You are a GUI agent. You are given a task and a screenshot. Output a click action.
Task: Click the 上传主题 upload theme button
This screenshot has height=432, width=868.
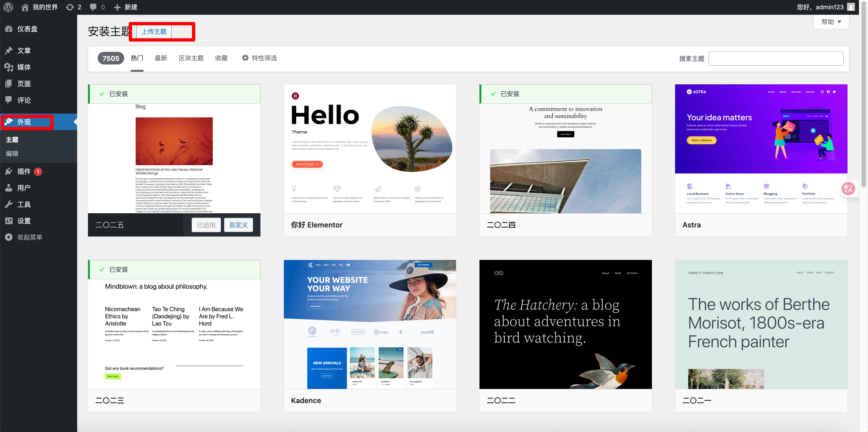point(154,32)
